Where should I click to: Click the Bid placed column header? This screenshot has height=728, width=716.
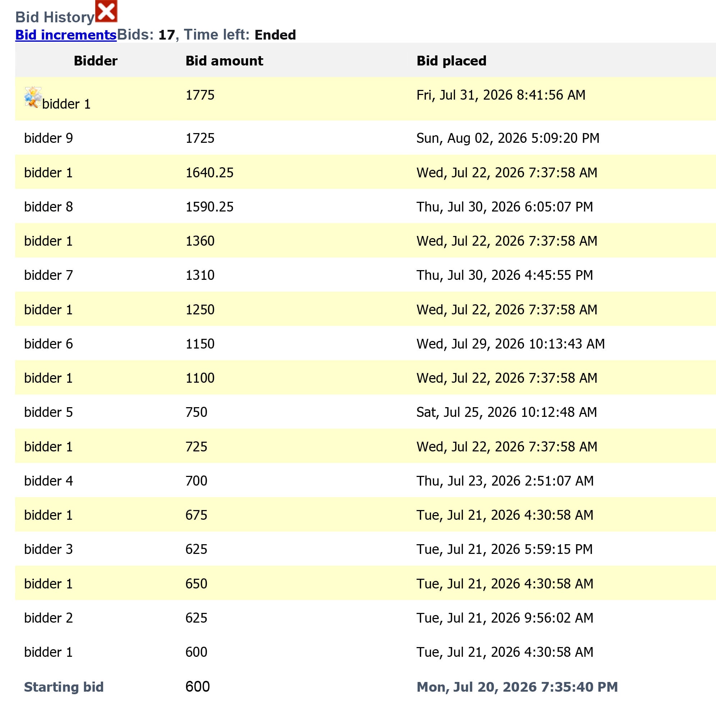(451, 61)
